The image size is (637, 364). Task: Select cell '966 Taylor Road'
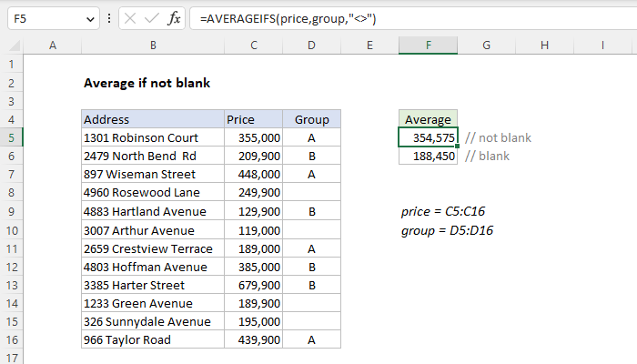pyautogui.click(x=153, y=339)
